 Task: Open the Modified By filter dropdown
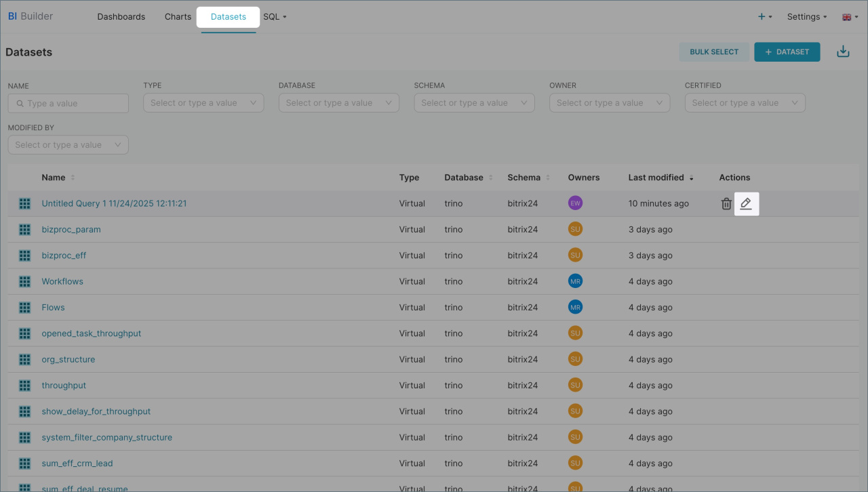tap(68, 145)
